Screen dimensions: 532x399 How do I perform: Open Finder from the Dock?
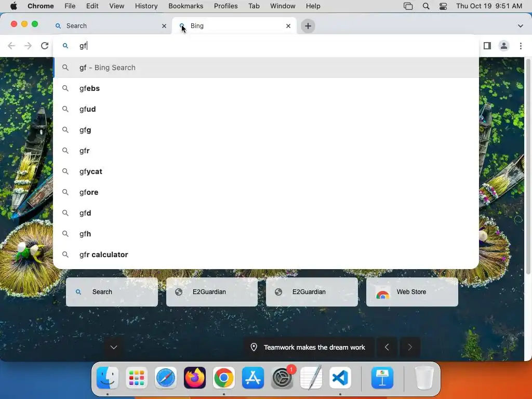click(108, 378)
